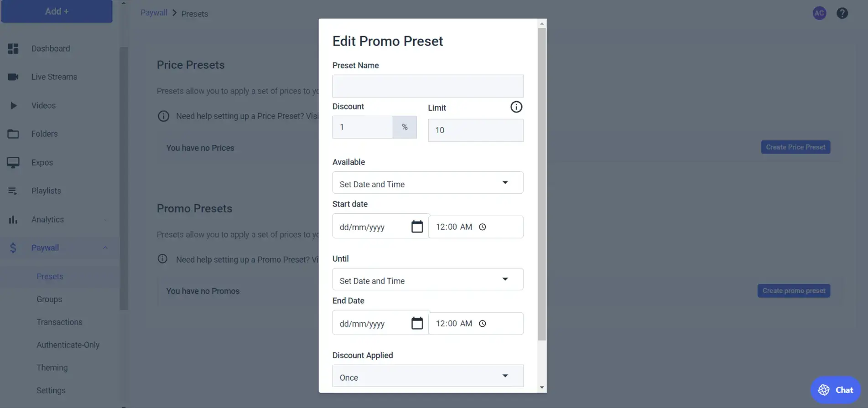The height and width of the screenshot is (408, 868).
Task: Click the Paywall dollar sign icon
Action: (13, 248)
